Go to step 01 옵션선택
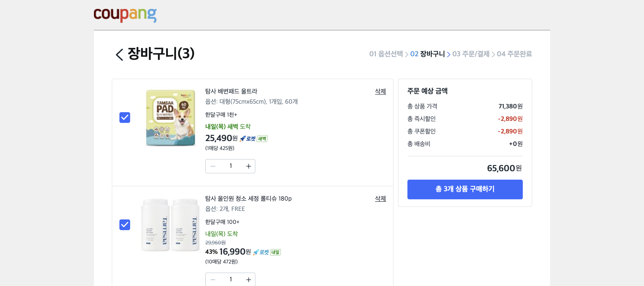This screenshot has height=286, width=644. (386, 54)
